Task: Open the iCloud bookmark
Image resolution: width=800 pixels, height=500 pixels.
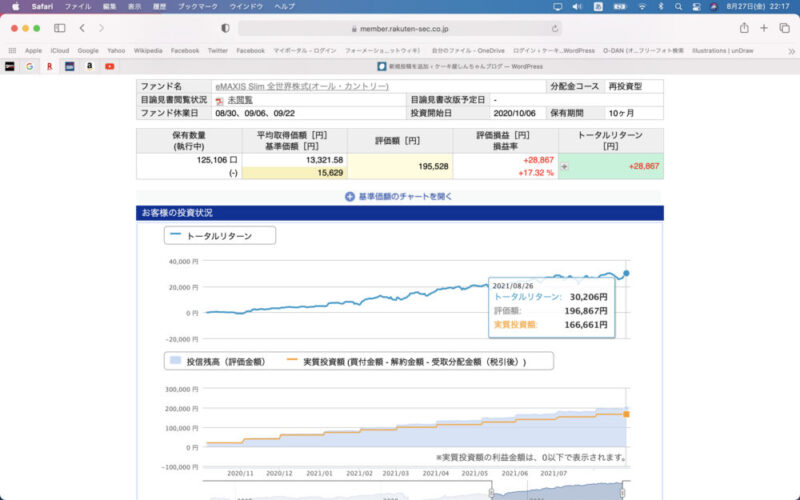Action: pos(60,51)
